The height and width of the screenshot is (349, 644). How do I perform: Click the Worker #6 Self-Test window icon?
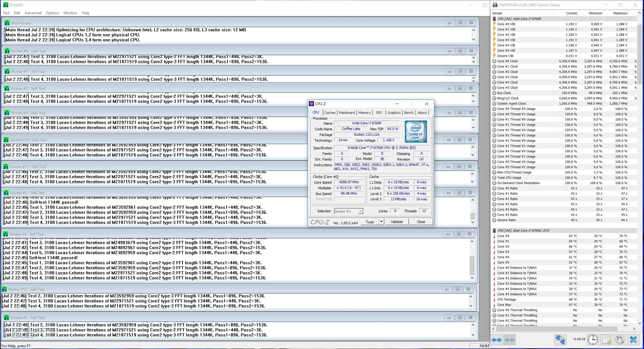pos(7,51)
